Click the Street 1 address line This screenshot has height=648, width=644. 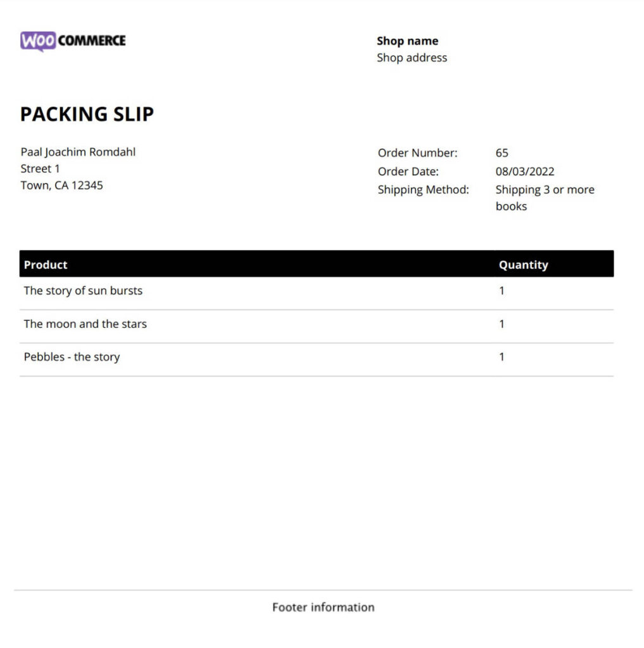(40, 168)
